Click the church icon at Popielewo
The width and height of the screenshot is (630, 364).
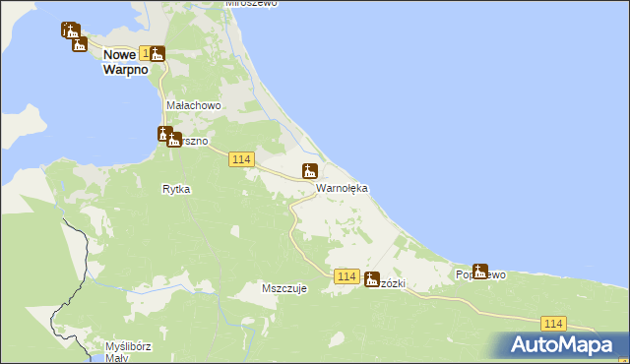point(480,272)
